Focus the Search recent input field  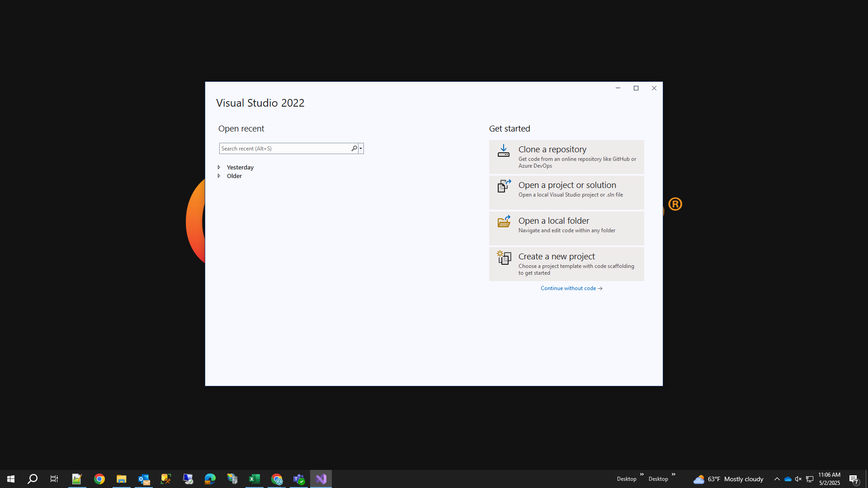pyautogui.click(x=285, y=148)
